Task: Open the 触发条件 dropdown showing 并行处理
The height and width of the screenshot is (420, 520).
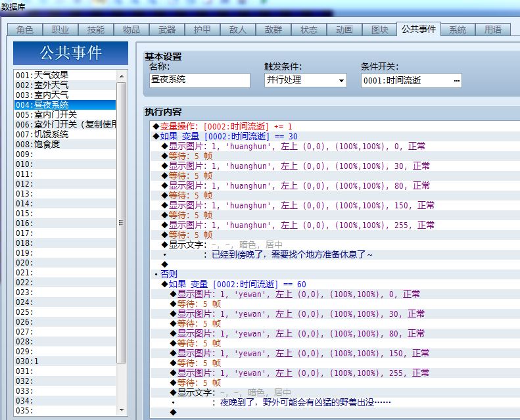Action: pos(306,80)
